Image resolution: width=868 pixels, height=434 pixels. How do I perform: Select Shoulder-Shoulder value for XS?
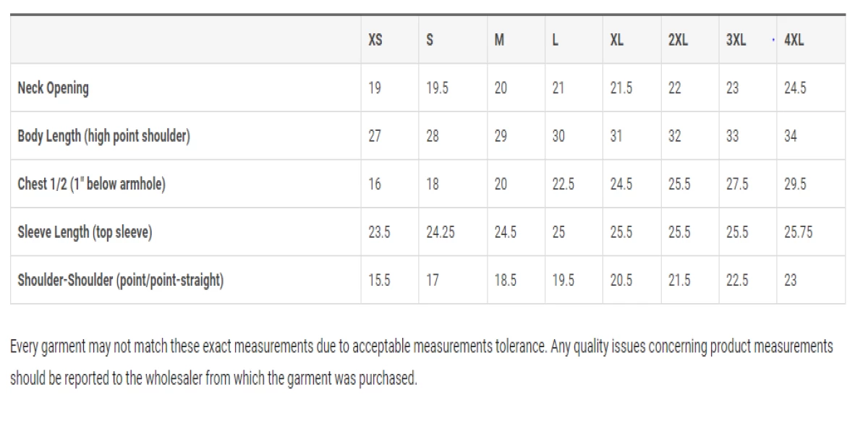pos(379,280)
